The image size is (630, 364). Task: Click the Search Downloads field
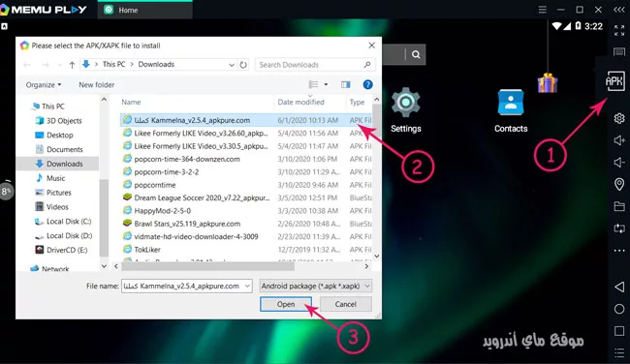pyautogui.click(x=315, y=65)
